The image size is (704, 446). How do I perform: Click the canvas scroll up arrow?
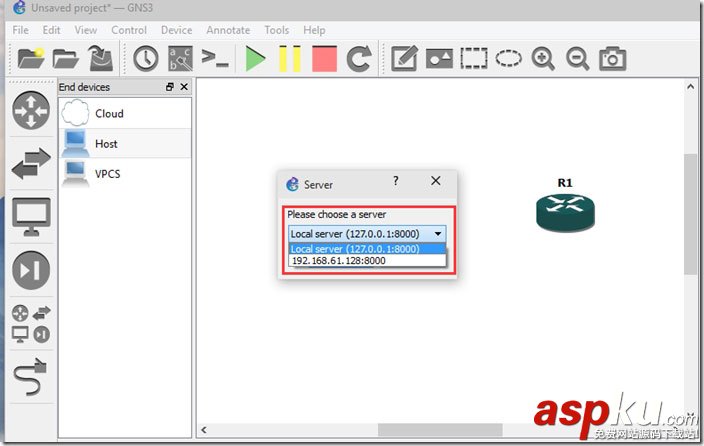pos(691,87)
